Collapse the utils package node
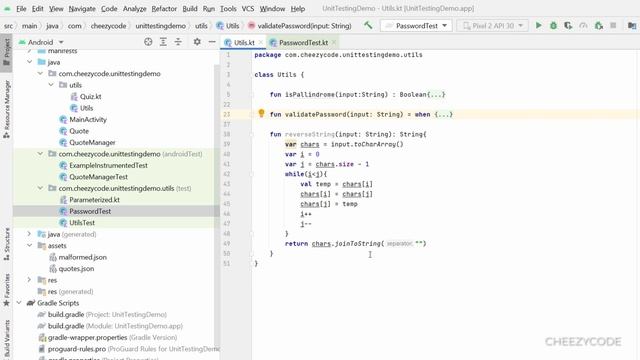Viewport: 640px width, 360px height. [51, 85]
